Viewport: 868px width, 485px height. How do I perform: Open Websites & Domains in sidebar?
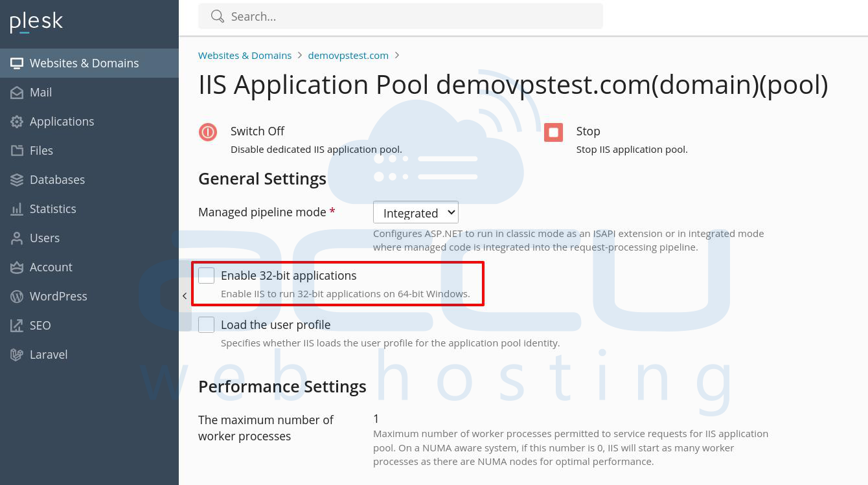tap(89, 63)
